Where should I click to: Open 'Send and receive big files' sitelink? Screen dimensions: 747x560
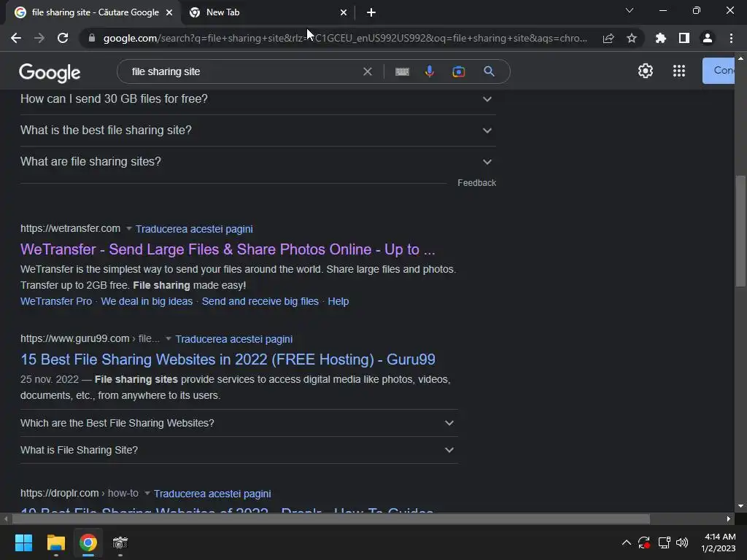coord(260,301)
